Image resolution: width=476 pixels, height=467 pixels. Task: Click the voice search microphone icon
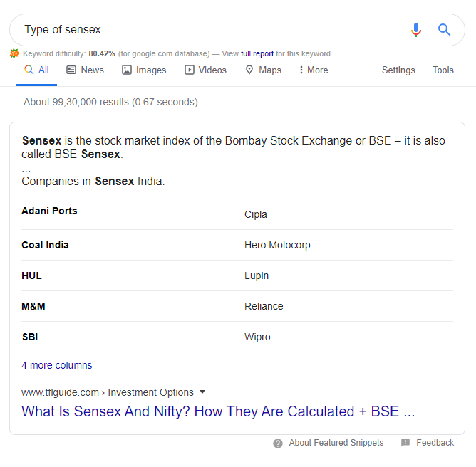pyautogui.click(x=416, y=30)
